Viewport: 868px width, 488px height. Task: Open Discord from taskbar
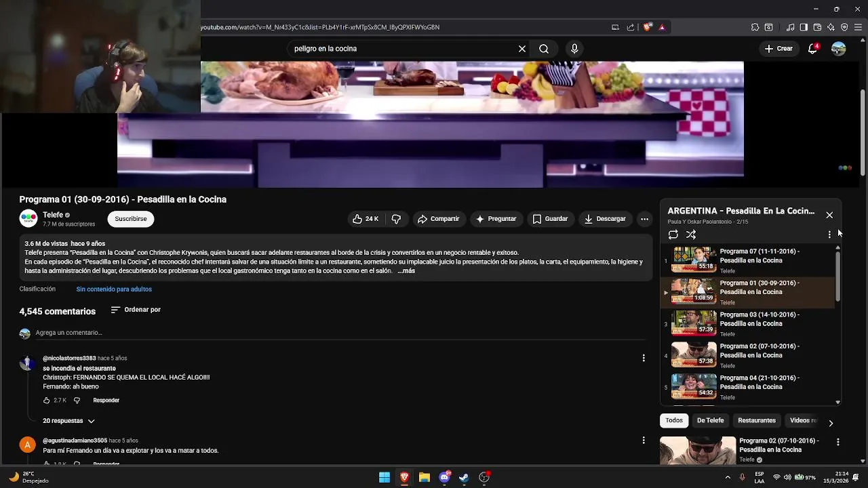[x=444, y=477]
